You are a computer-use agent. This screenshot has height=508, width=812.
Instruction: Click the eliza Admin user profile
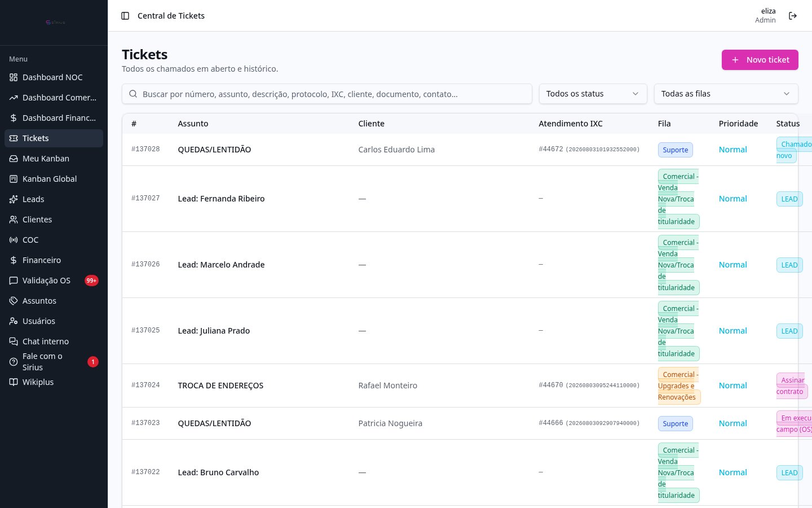pos(765,16)
